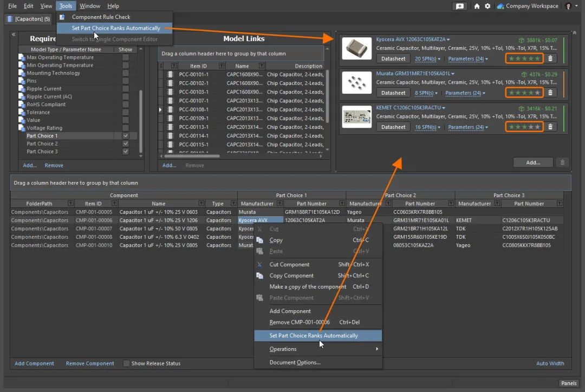Click trash icon for KEMET part choice
Screen dimensions: 585x392
point(550,127)
